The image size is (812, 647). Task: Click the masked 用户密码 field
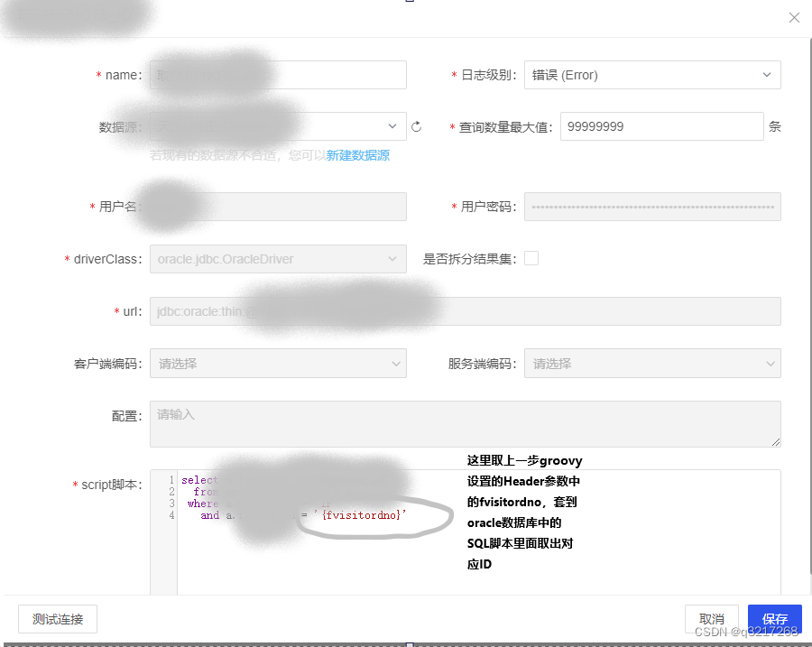pyautogui.click(x=651, y=207)
